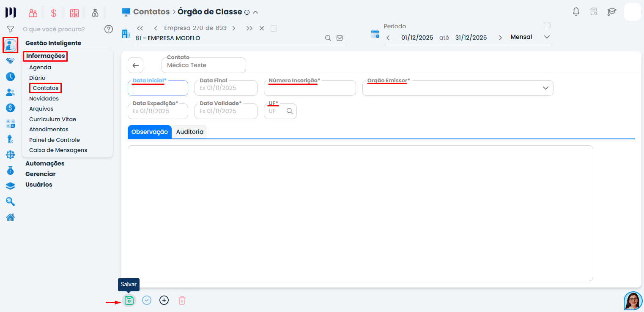Viewport: 644px width, 312px height.
Task: Jump to the last company
Action: click(x=249, y=28)
